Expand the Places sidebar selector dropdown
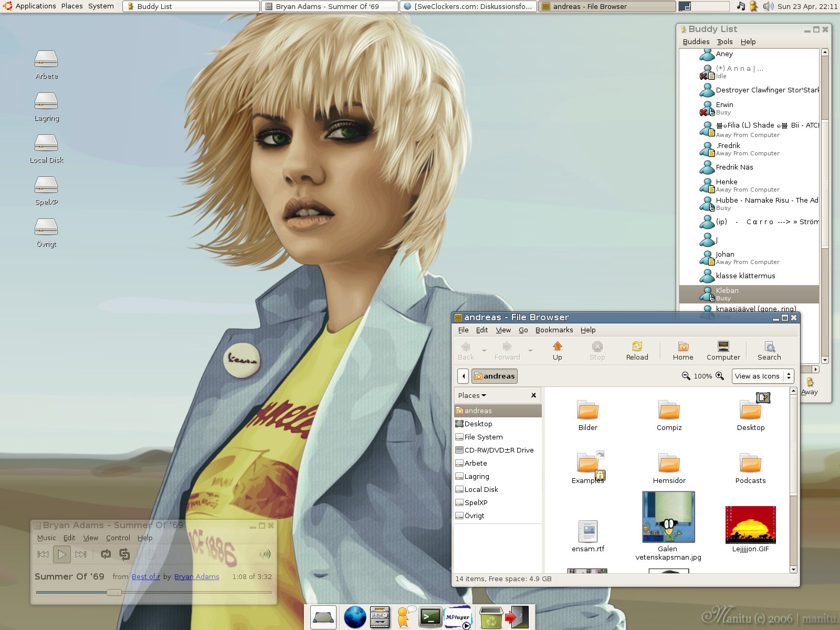 tap(472, 395)
